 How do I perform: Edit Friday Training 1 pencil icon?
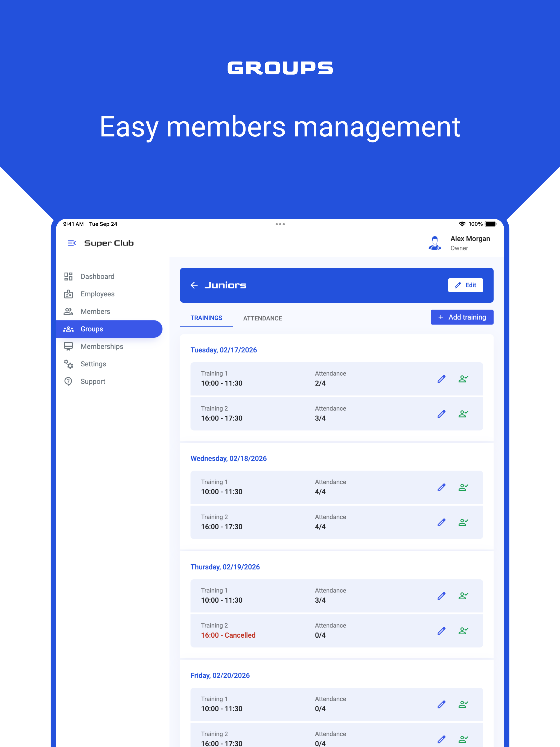[441, 704]
